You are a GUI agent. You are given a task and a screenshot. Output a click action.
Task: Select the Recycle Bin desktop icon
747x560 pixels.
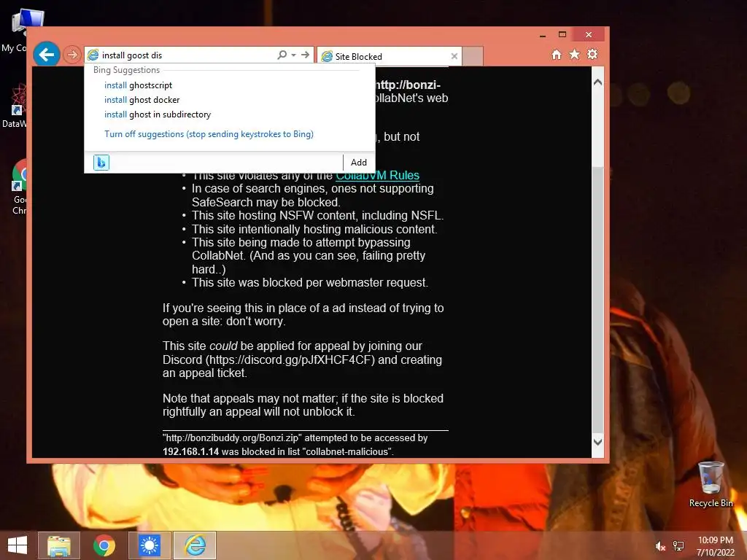coord(711,484)
